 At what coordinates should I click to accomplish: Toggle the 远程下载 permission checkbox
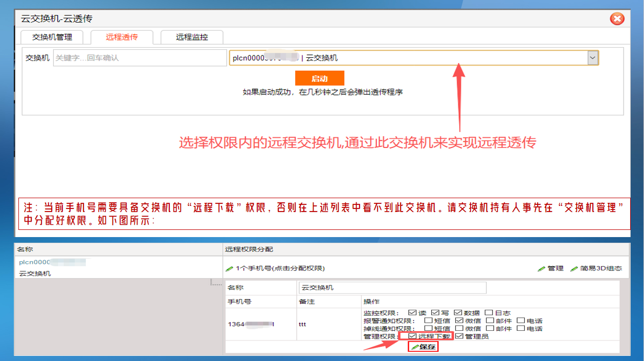click(x=413, y=336)
